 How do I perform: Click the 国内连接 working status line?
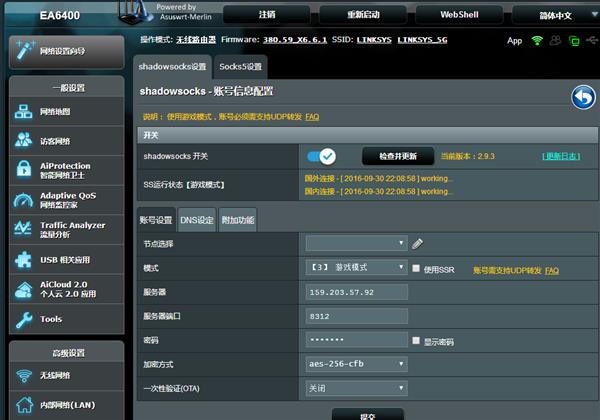click(x=379, y=191)
